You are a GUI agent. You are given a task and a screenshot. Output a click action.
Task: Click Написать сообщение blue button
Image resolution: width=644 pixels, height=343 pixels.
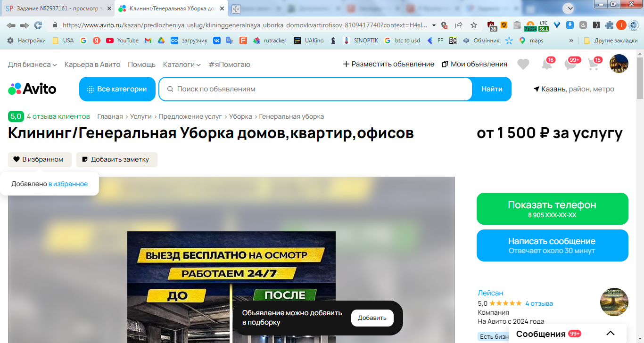click(553, 245)
